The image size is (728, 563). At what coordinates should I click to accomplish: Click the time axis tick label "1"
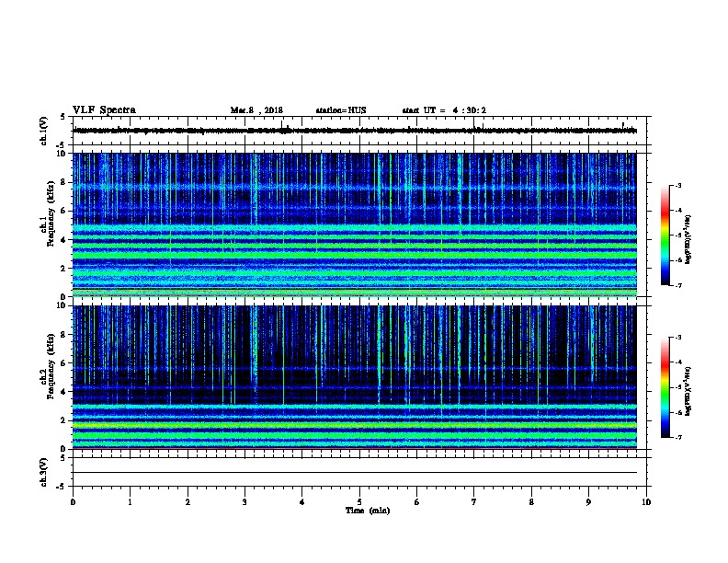click(x=130, y=502)
